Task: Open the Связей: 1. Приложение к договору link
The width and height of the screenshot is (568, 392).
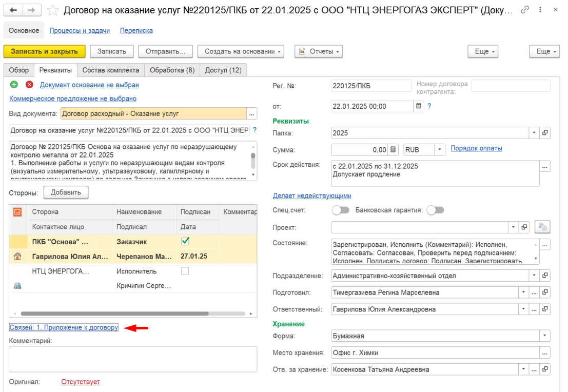Action: coord(64,327)
